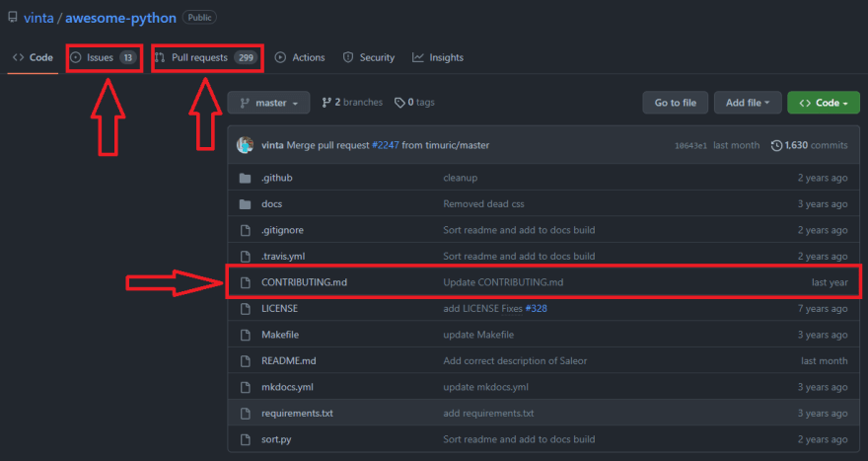Open the green Code dropdown button

click(x=824, y=103)
